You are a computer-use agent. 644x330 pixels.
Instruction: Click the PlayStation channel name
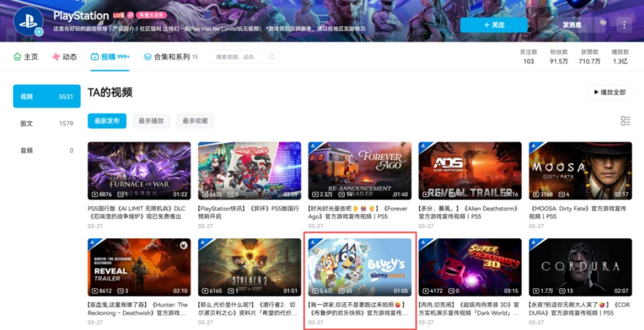(x=81, y=15)
